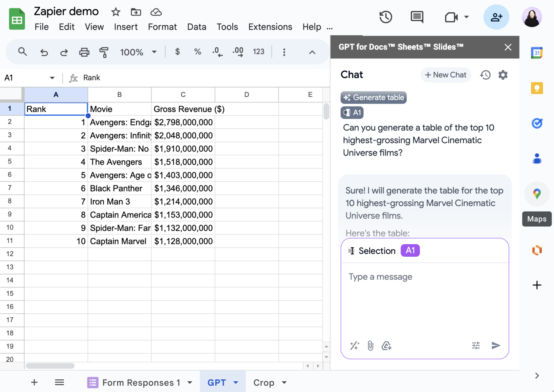Undo the last action

[x=44, y=52]
